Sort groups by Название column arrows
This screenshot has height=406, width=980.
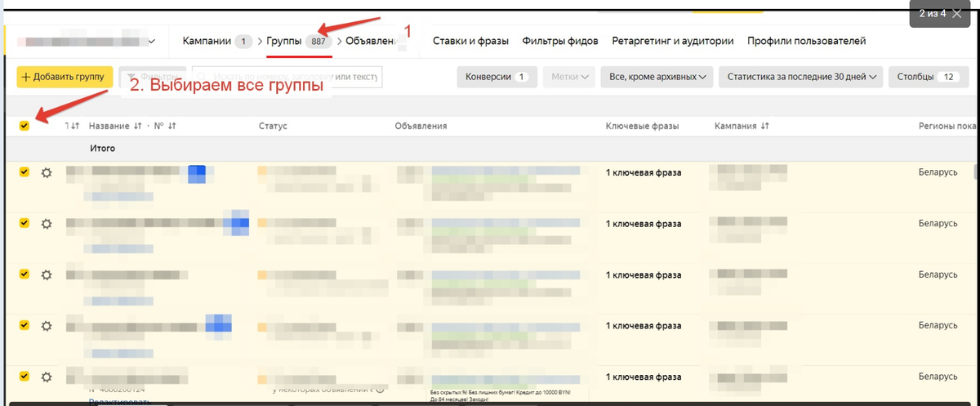click(137, 127)
